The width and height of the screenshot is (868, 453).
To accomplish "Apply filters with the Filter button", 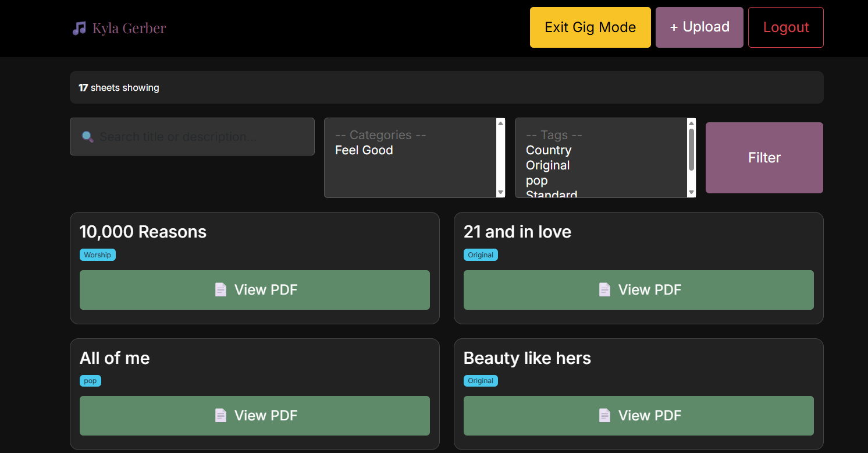I will (764, 158).
